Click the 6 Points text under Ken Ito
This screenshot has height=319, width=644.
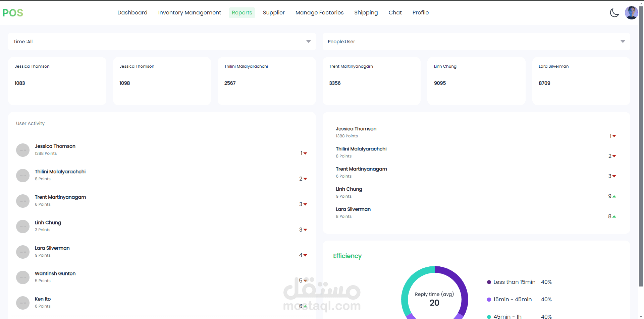43,306
